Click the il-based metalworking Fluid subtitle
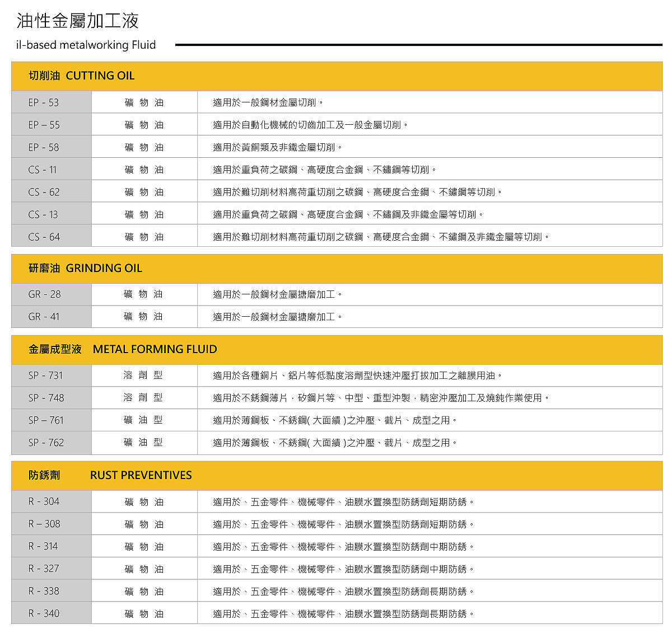Viewport: 672px width, 638px height. 86,45
